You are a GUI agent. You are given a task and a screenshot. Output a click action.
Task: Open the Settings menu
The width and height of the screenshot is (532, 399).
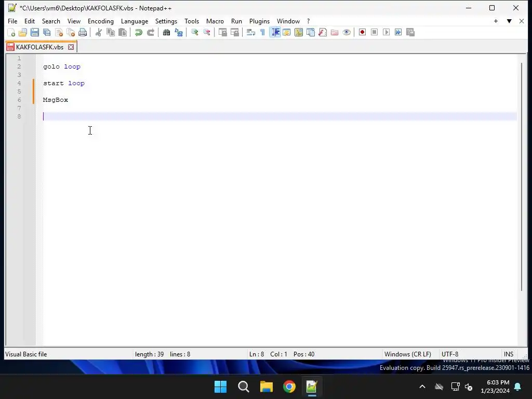coord(166,21)
